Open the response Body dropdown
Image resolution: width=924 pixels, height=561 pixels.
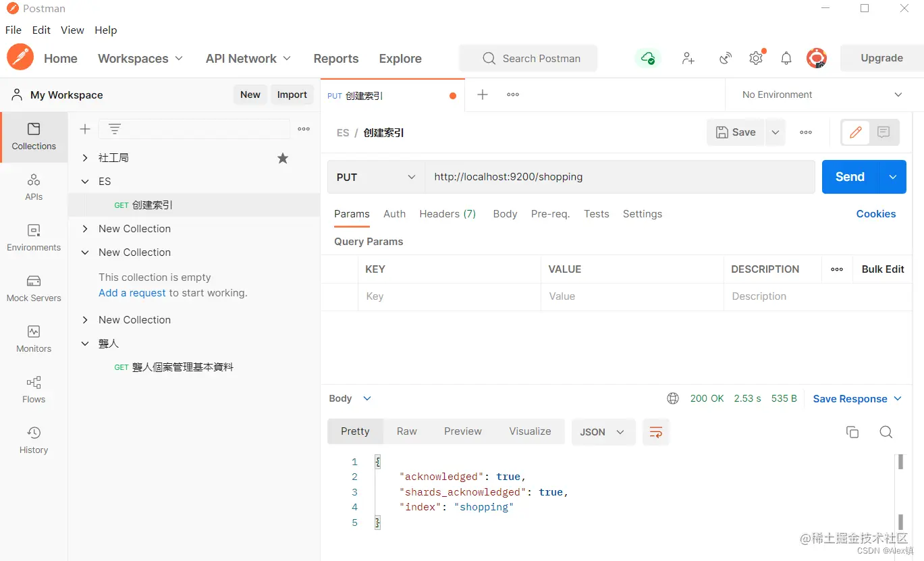[x=350, y=398]
